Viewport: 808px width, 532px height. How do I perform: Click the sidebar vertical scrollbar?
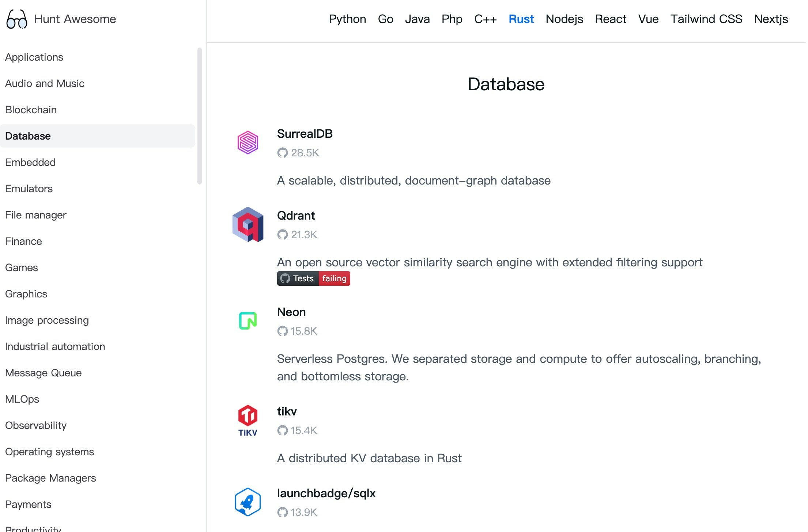199,115
